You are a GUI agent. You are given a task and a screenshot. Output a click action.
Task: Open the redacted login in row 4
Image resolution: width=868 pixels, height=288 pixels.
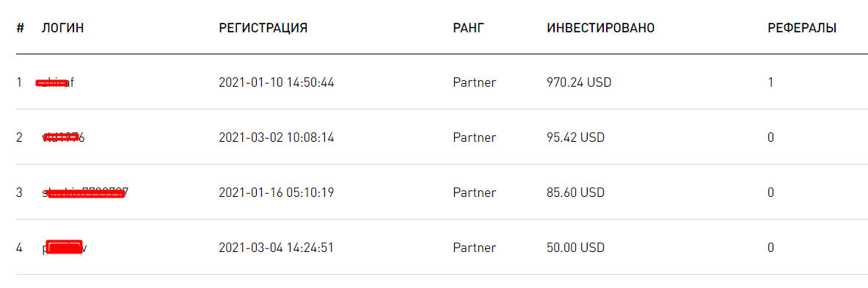pos(65,248)
